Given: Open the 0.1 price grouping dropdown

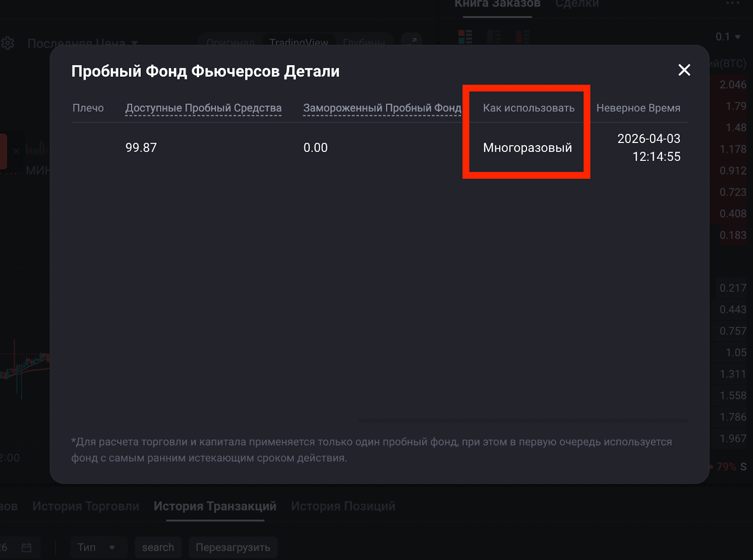Looking at the screenshot, I should pyautogui.click(x=728, y=37).
